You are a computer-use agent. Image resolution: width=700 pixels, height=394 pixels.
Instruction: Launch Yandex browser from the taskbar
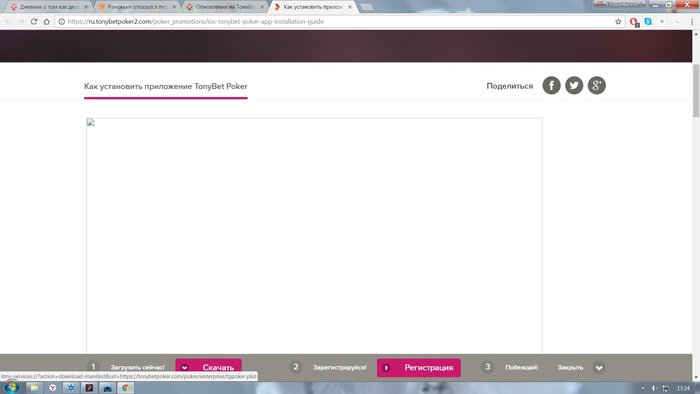pyautogui.click(x=53, y=388)
